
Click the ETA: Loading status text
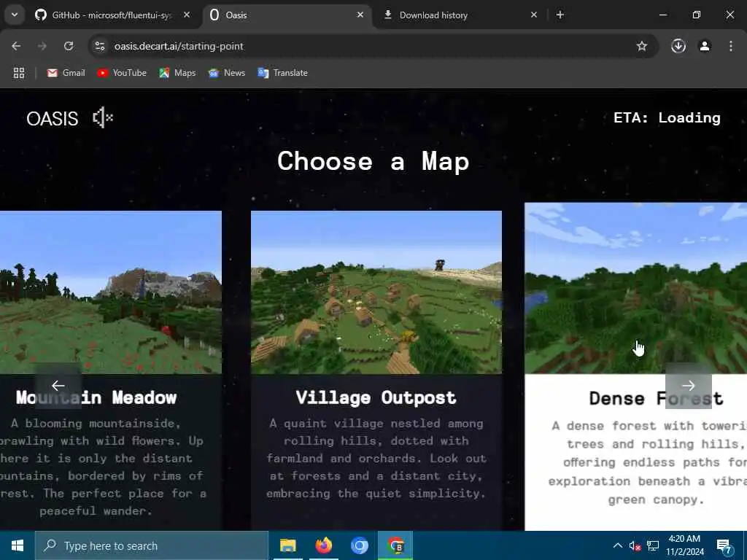point(667,117)
